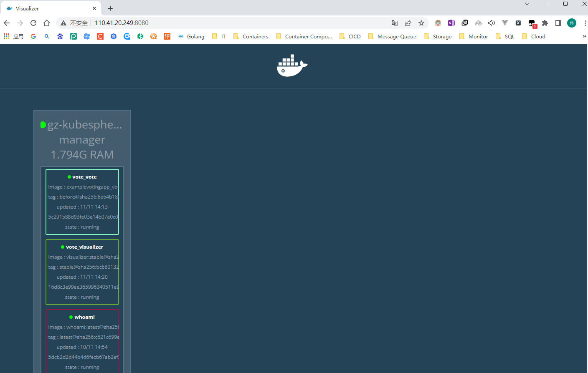Open the green profile avatar
The height and width of the screenshot is (373, 588).
click(572, 23)
